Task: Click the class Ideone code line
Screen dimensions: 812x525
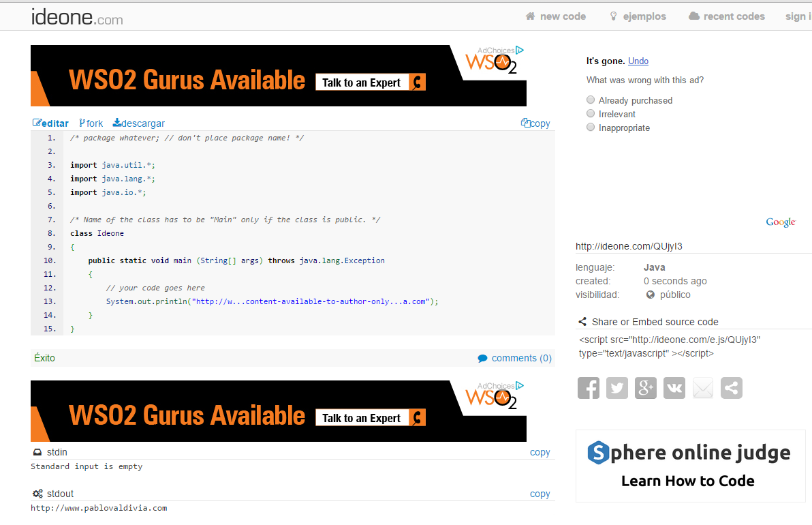Action: 97,233
